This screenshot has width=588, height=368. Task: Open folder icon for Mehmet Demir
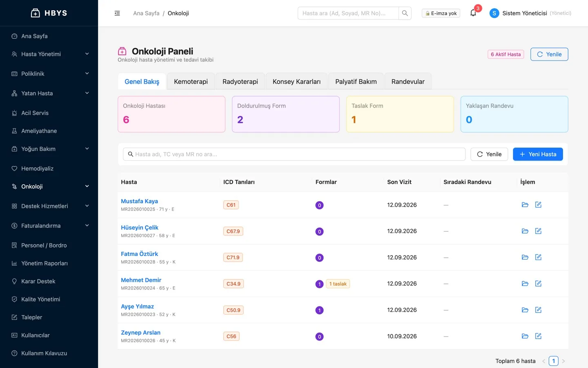click(x=525, y=283)
